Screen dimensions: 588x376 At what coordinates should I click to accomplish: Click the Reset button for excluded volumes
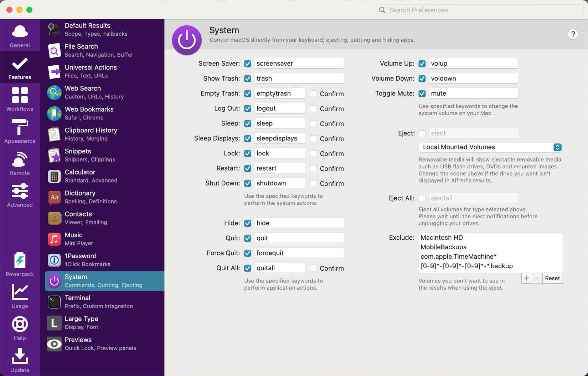[552, 278]
